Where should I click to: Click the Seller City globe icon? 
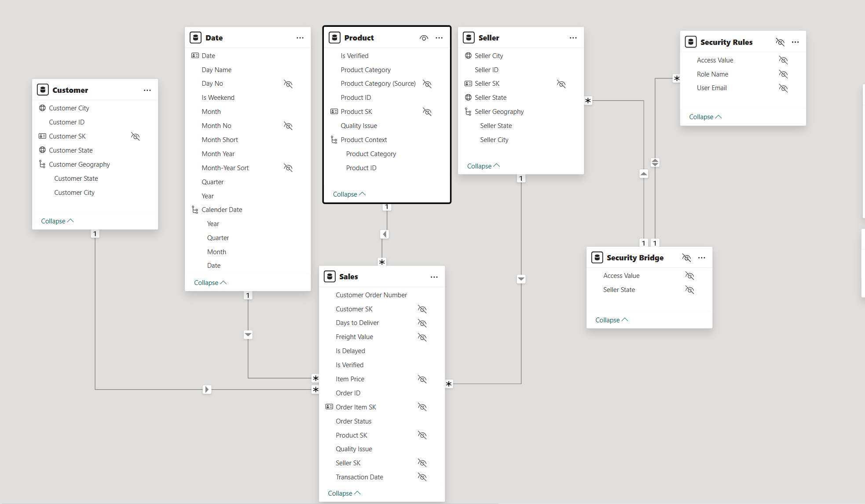pos(468,55)
